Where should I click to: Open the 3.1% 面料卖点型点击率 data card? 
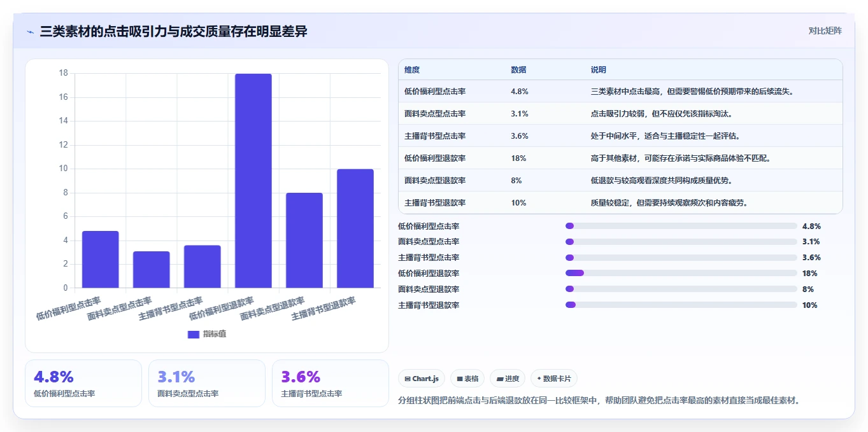point(207,383)
